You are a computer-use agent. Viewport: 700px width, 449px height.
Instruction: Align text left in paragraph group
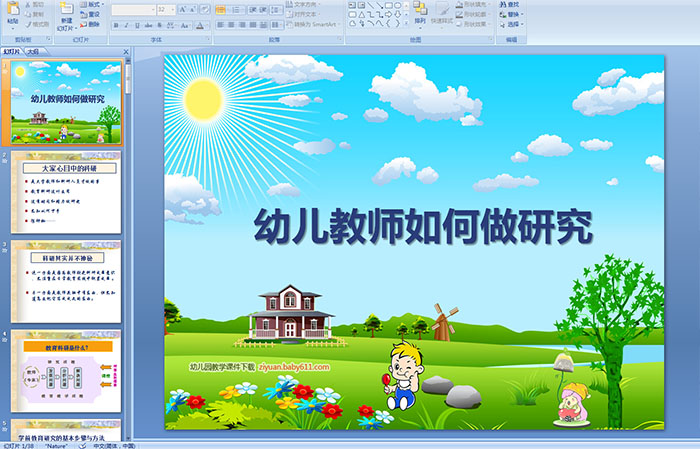click(220, 25)
